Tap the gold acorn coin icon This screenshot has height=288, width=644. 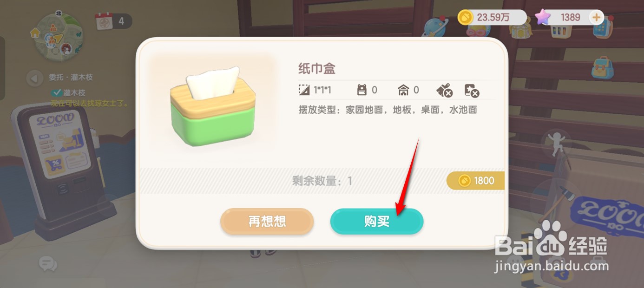point(465,18)
